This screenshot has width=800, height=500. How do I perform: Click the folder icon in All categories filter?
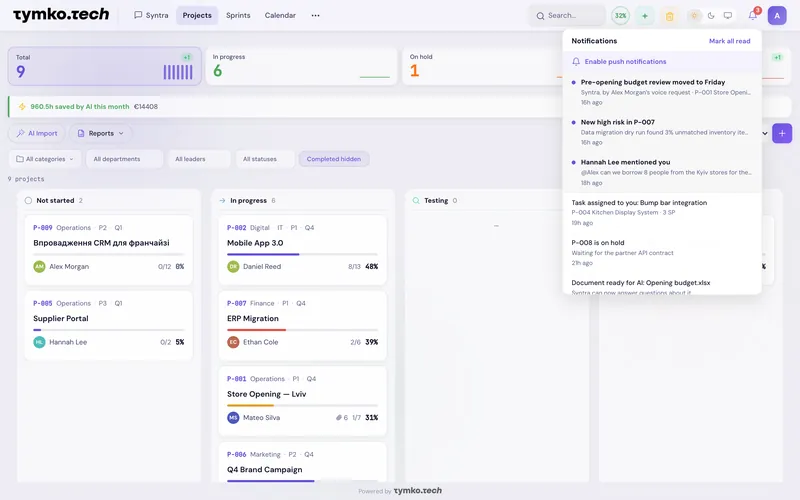pyautogui.click(x=20, y=159)
